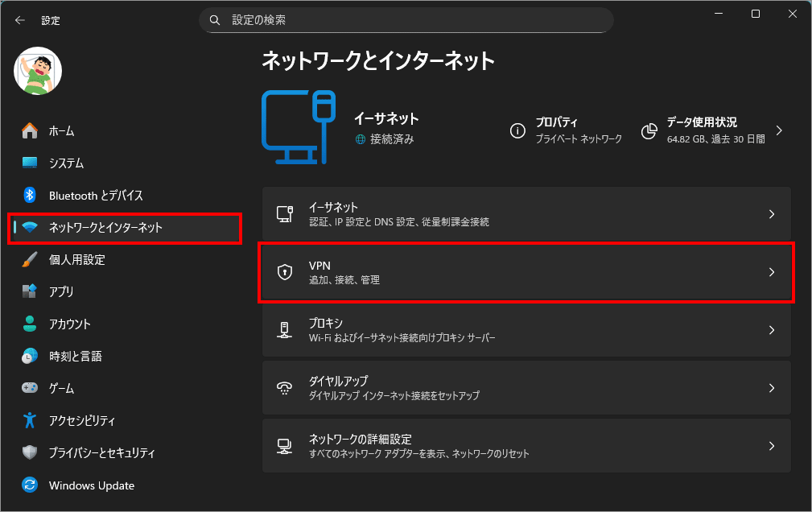Screen dimensions: 812x512
Task: Go to 個人用設定 in sidebar
Action: (76, 259)
